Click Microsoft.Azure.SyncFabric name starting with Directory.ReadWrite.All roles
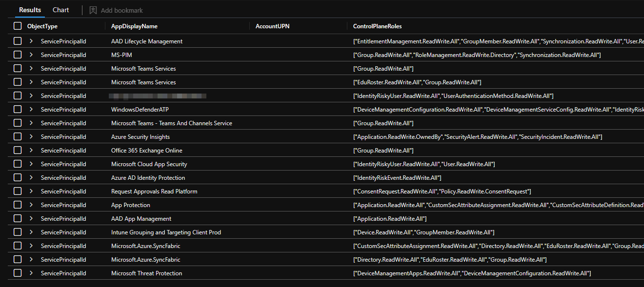This screenshot has height=287, width=644. click(x=145, y=260)
